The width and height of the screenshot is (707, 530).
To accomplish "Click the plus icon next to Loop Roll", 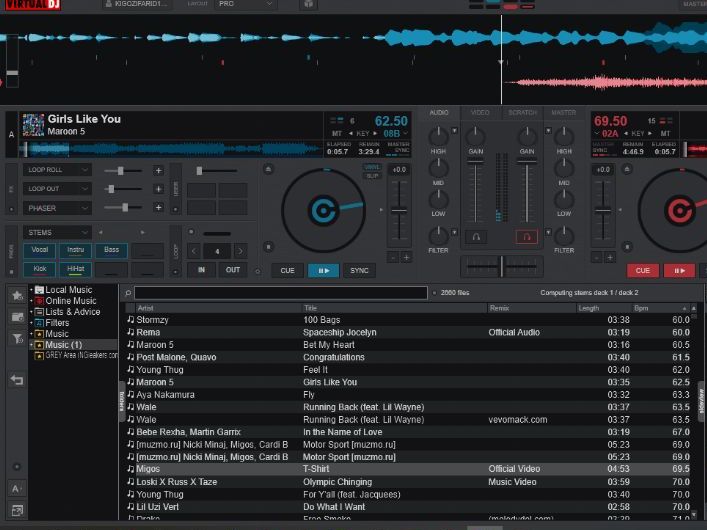I will tap(158, 171).
